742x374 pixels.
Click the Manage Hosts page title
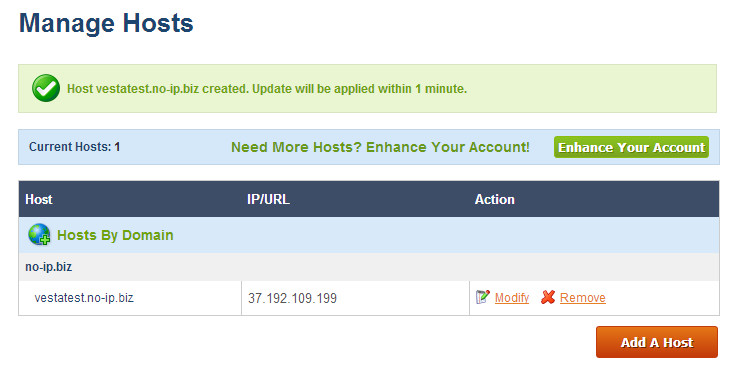click(106, 23)
